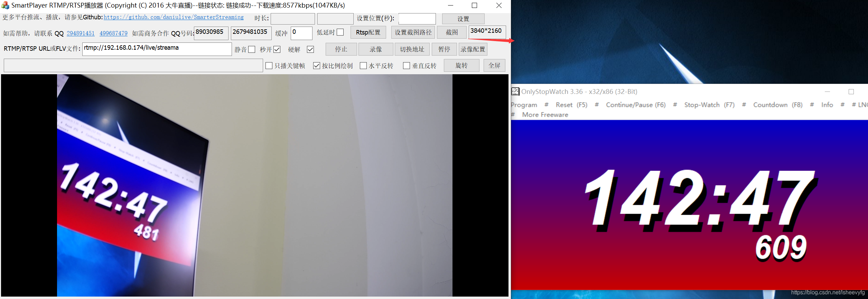Click Reset (F5) in OnlyStopWatch
868x299 pixels.
(571, 105)
